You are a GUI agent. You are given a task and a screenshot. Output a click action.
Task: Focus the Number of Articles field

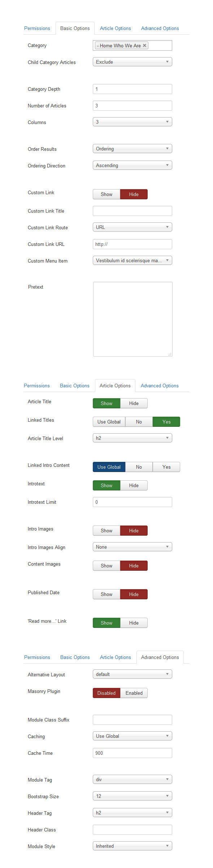[132, 106]
